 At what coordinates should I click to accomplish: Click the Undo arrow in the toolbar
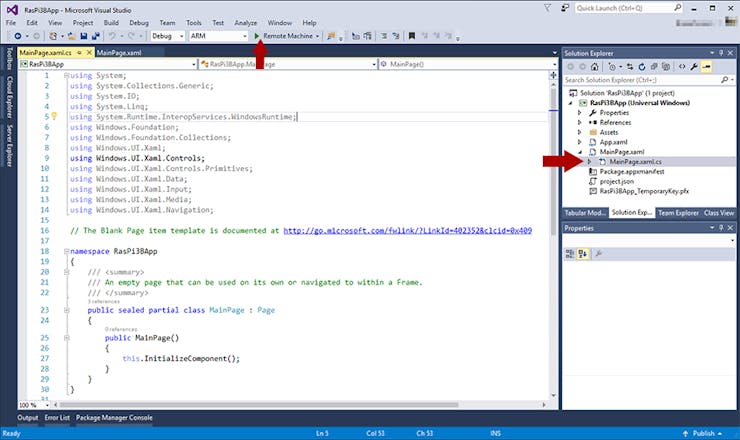(x=112, y=36)
